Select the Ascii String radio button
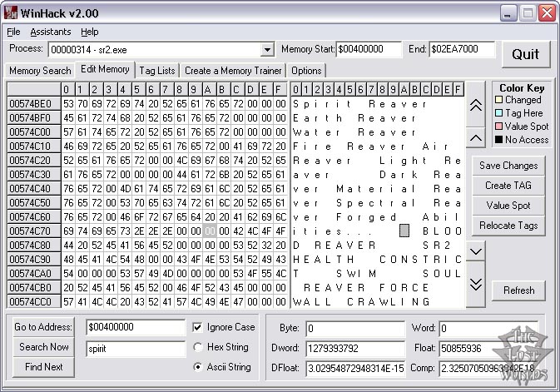Image resolution: width=560 pixels, height=392 pixels. pyautogui.click(x=197, y=367)
